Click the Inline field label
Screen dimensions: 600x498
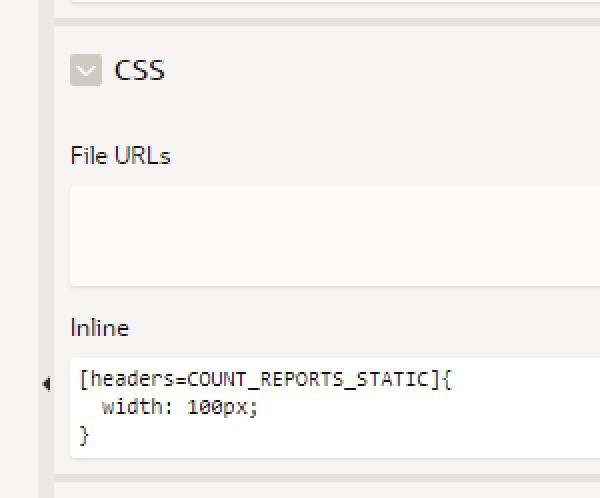point(100,328)
